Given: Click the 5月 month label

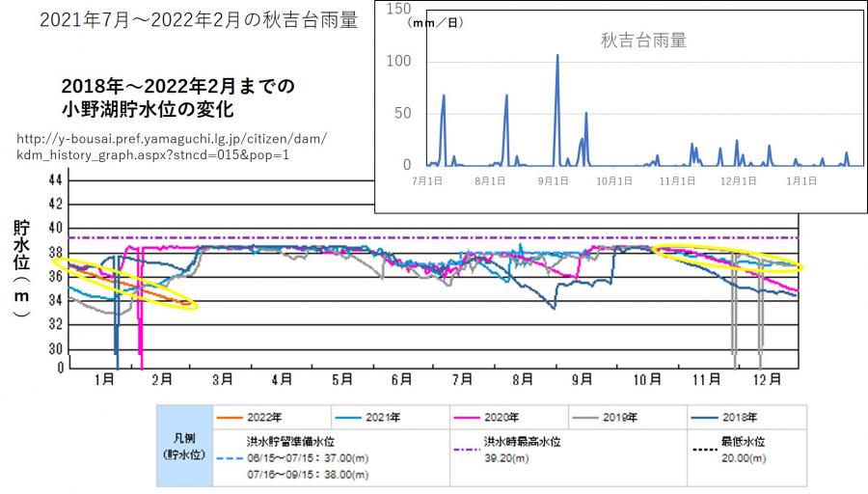Looking at the screenshot, I should pos(342,379).
